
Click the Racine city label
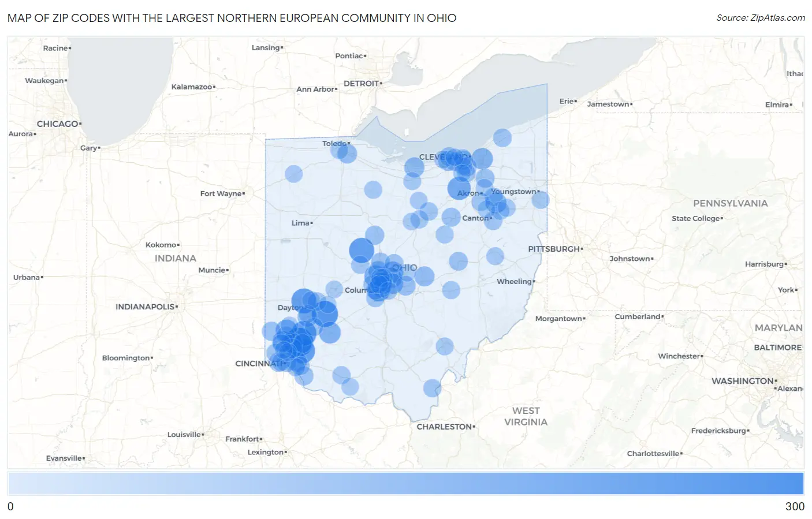click(55, 48)
